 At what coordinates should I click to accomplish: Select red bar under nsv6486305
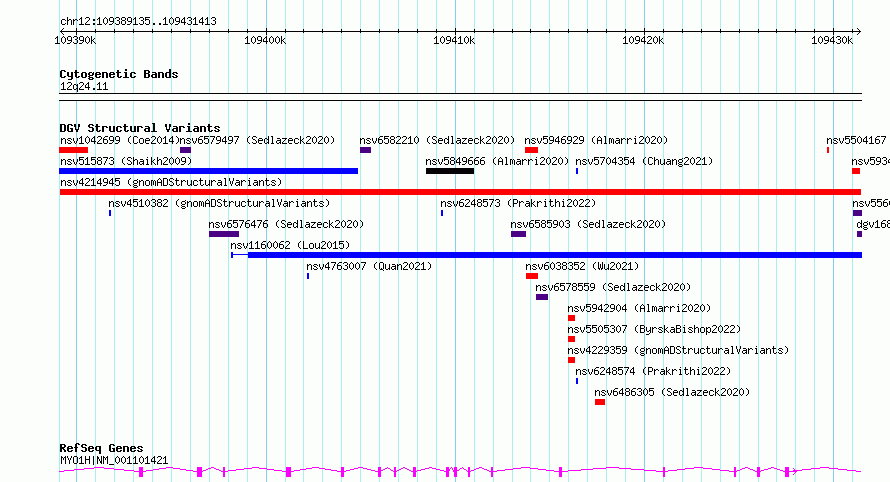click(600, 402)
